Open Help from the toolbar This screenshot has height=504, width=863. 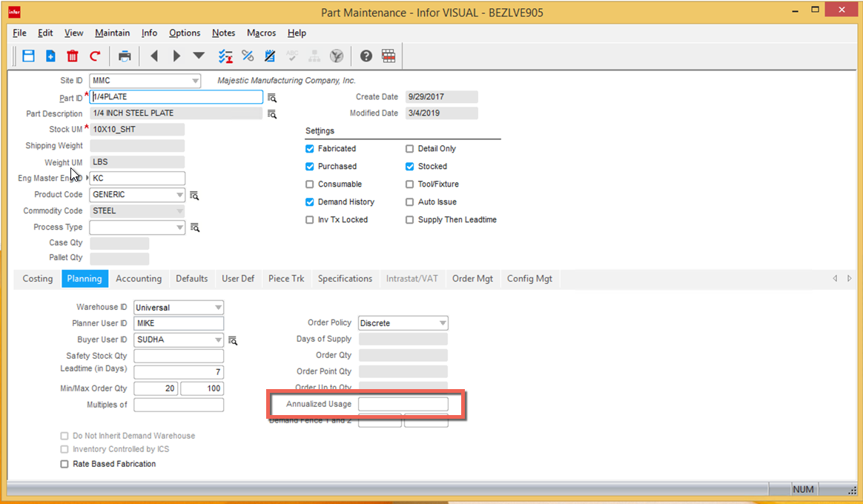366,56
